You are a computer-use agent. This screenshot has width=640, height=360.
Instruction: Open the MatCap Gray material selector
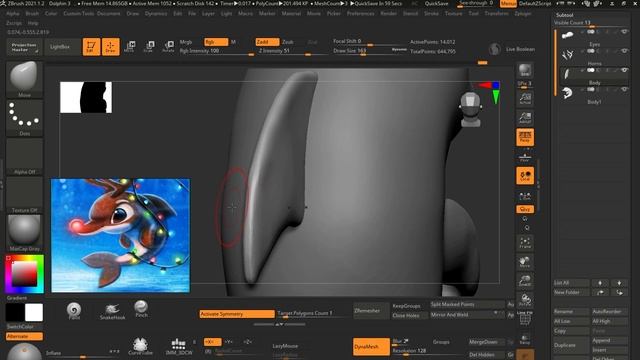[x=24, y=233]
